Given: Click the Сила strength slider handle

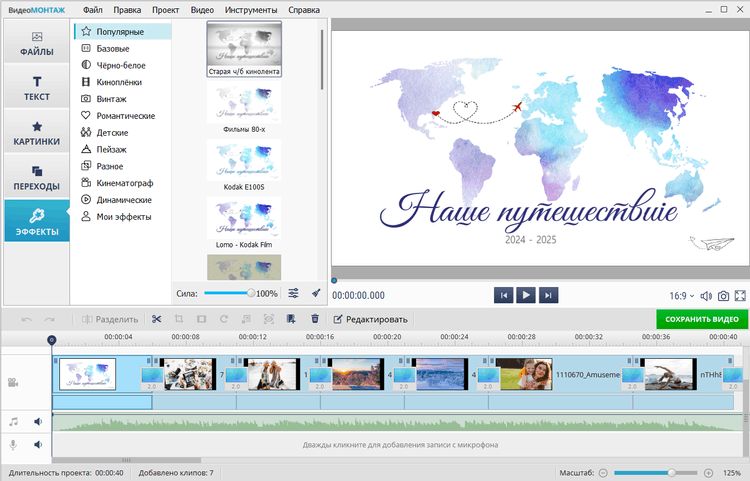Looking at the screenshot, I should [x=251, y=293].
